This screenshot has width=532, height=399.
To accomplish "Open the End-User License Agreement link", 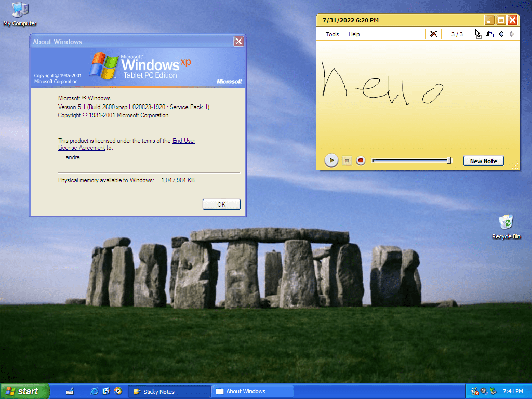I will pyautogui.click(x=183, y=141).
